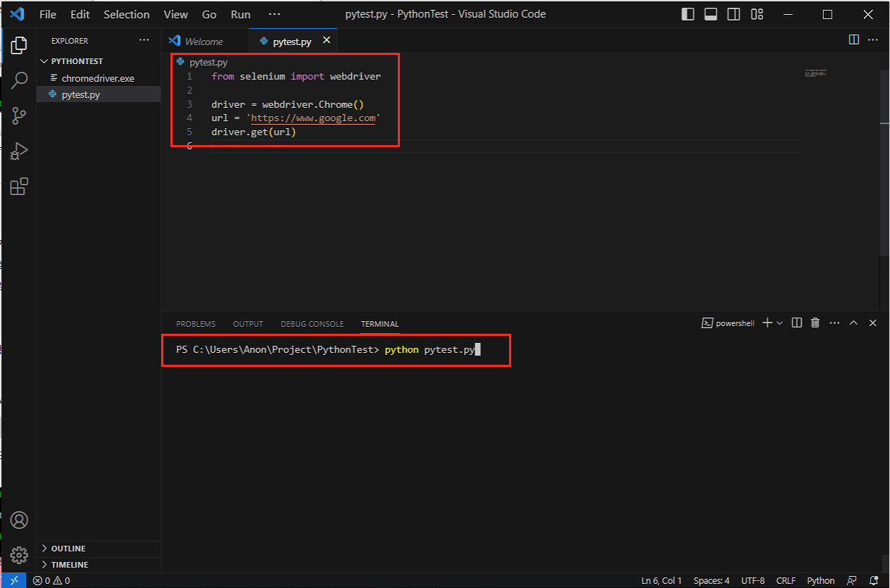Toggle the Primary Side Bar layout button

pos(688,14)
